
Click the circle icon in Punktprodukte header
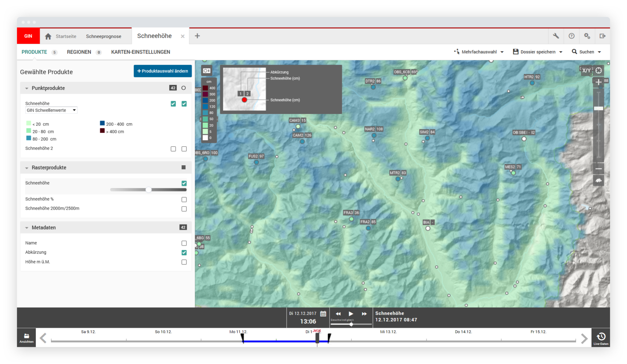click(184, 88)
